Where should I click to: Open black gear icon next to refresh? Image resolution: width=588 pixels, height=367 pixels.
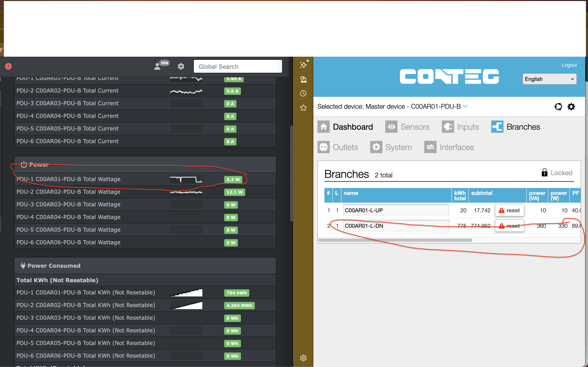click(571, 107)
